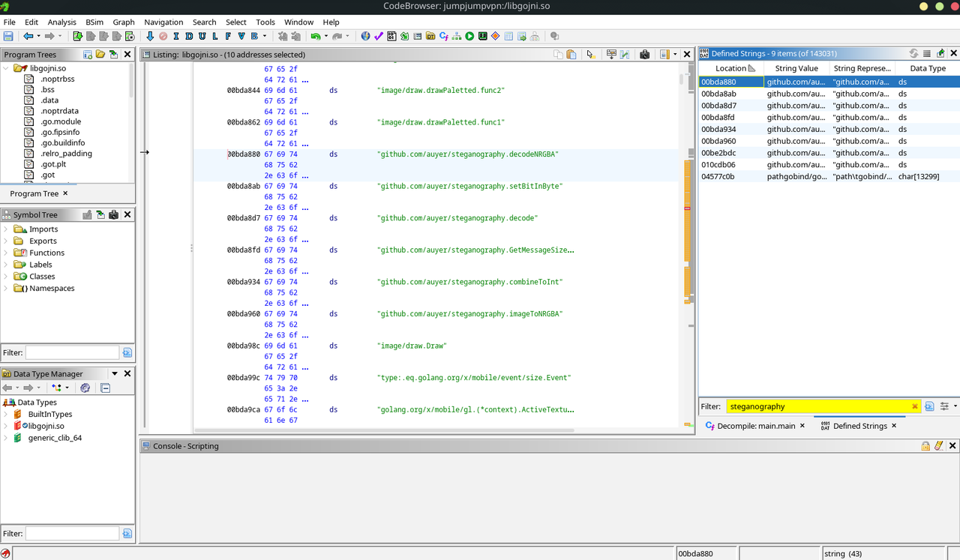
Task: Expand the Classes folder in Symbol Tree
Action: [7, 277]
